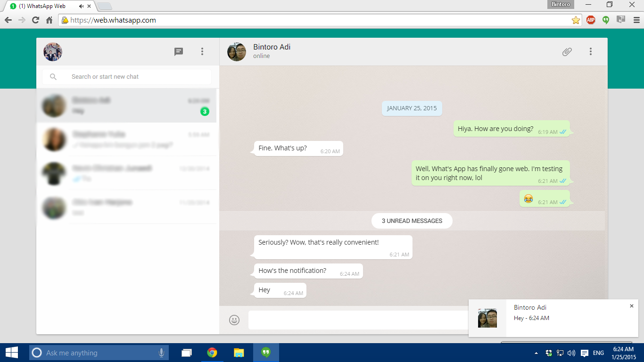Open the conversation three-dot menu
The height and width of the screenshot is (362, 644).
(591, 52)
